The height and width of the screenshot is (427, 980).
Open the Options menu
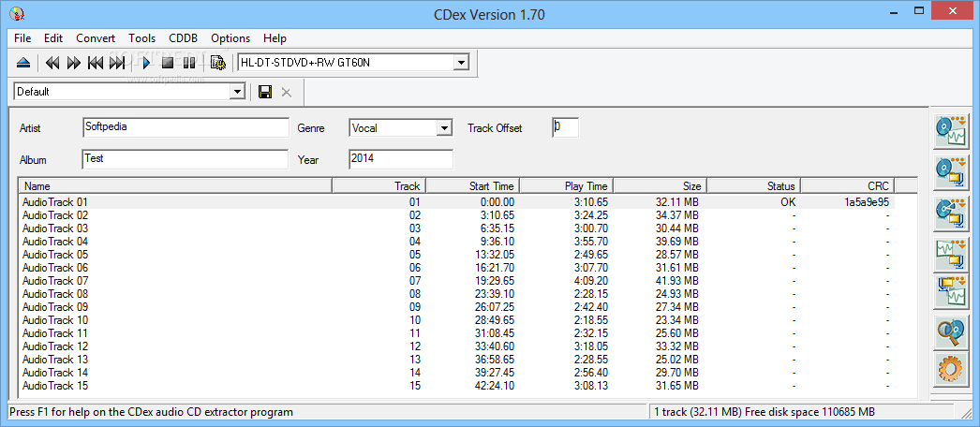230,38
